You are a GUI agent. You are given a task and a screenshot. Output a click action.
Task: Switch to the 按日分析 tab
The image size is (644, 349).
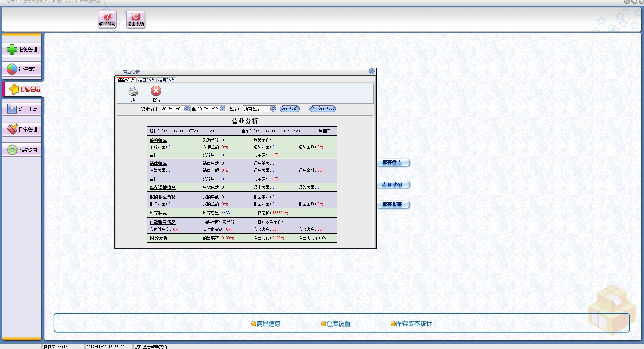coord(146,80)
